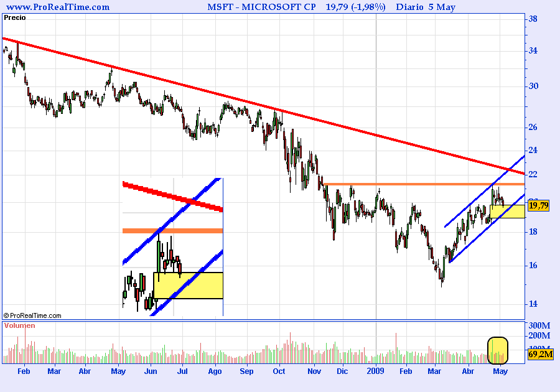Click the Dic time axis label

342,371
